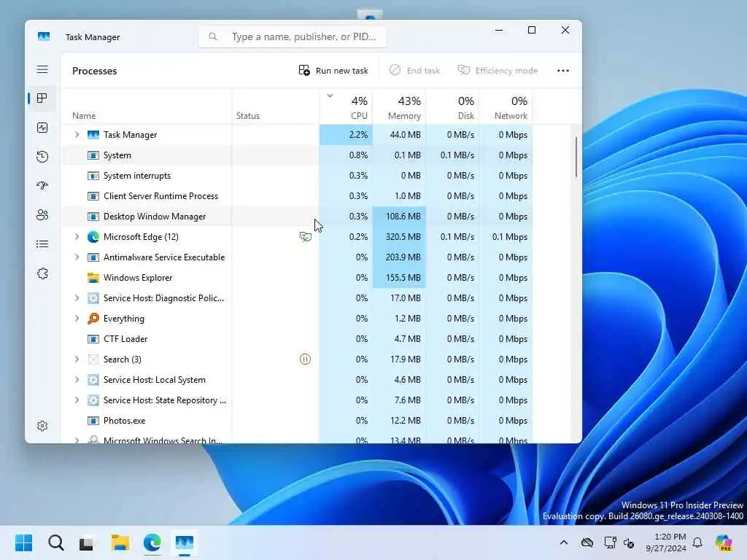Open the notifications bell
Viewport: 747px width, 560px height.
(x=697, y=542)
